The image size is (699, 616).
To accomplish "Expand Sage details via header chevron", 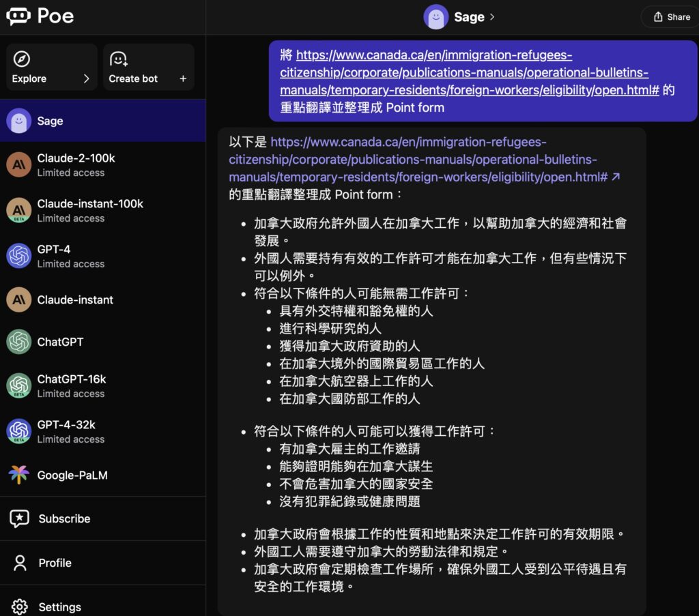I will (492, 17).
